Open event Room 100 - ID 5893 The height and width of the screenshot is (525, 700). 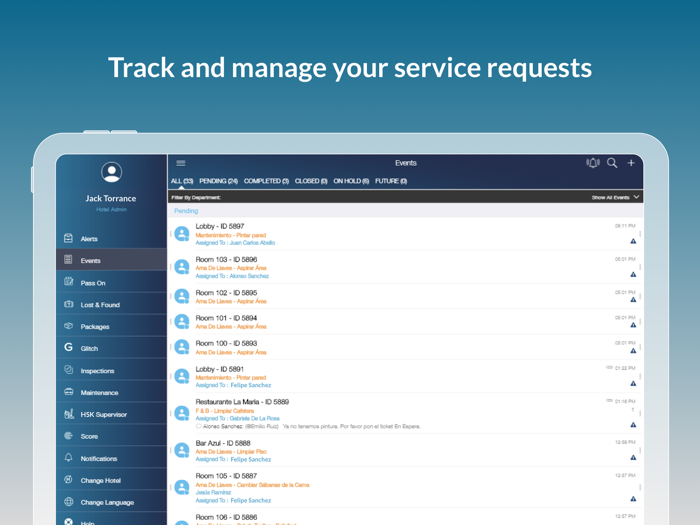[405, 347]
